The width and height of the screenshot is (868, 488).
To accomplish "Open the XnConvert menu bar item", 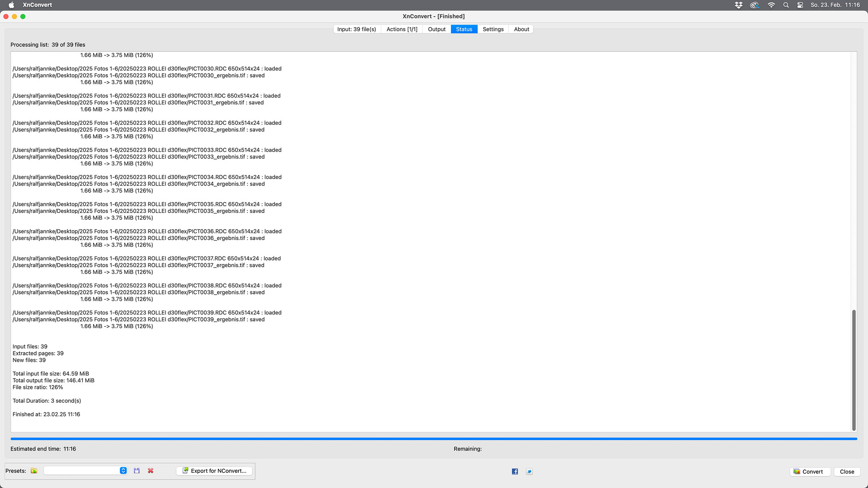I will coord(37,5).
